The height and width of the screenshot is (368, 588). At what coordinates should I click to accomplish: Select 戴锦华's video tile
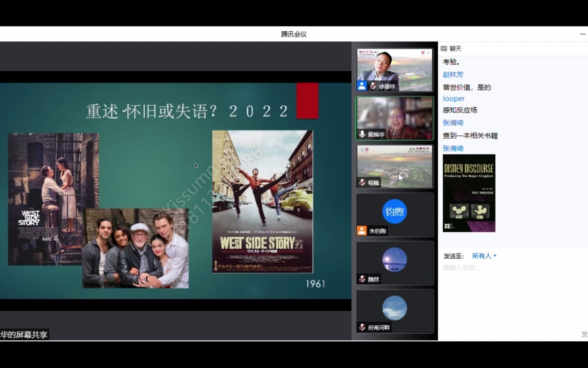click(395, 118)
